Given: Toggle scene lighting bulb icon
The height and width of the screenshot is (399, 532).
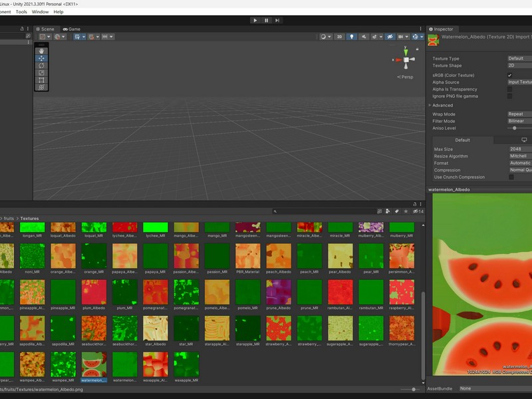Looking at the screenshot, I should [x=352, y=37].
